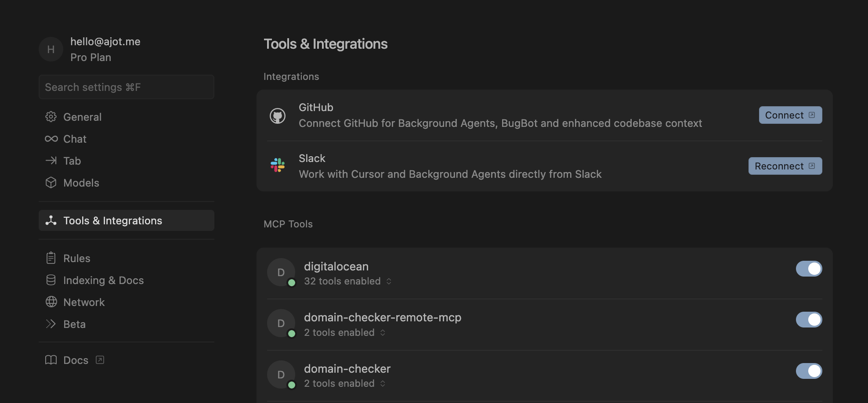Toggle off the domain-checker MCP server

pyautogui.click(x=808, y=371)
